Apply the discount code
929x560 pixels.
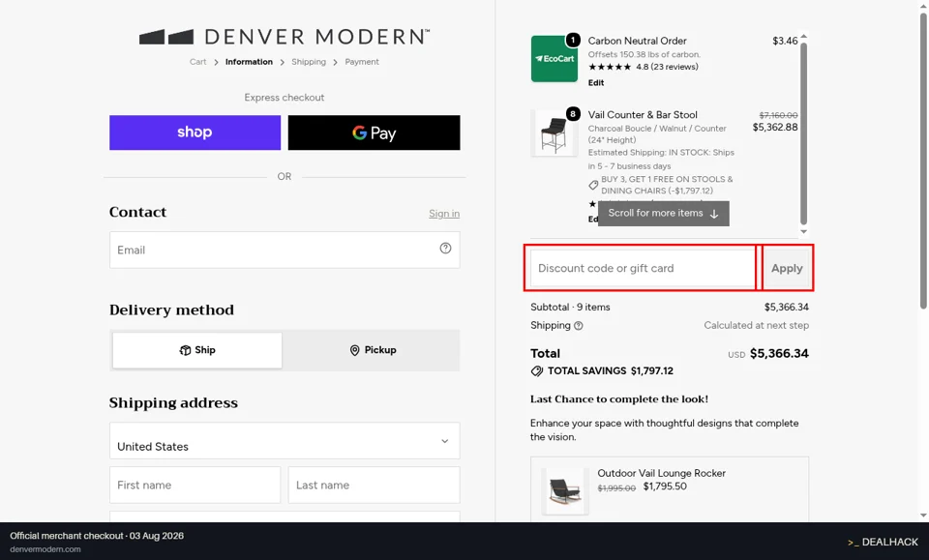point(787,268)
